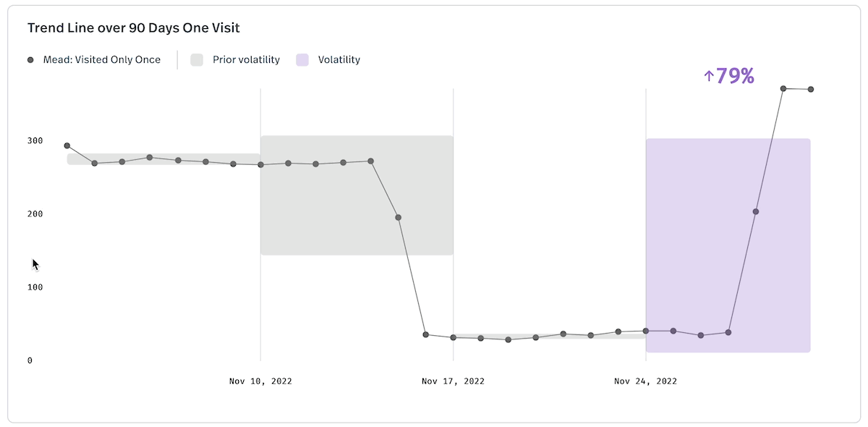Click the 79% increase indicator
The width and height of the screenshot is (868, 427).
click(x=729, y=76)
